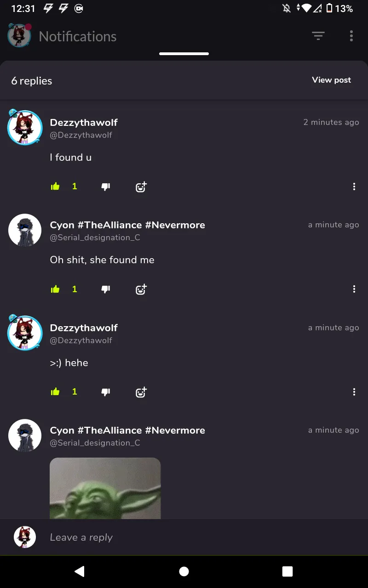Open options for "Oh shit, she found me"
The height and width of the screenshot is (588, 368).
pyautogui.click(x=354, y=289)
